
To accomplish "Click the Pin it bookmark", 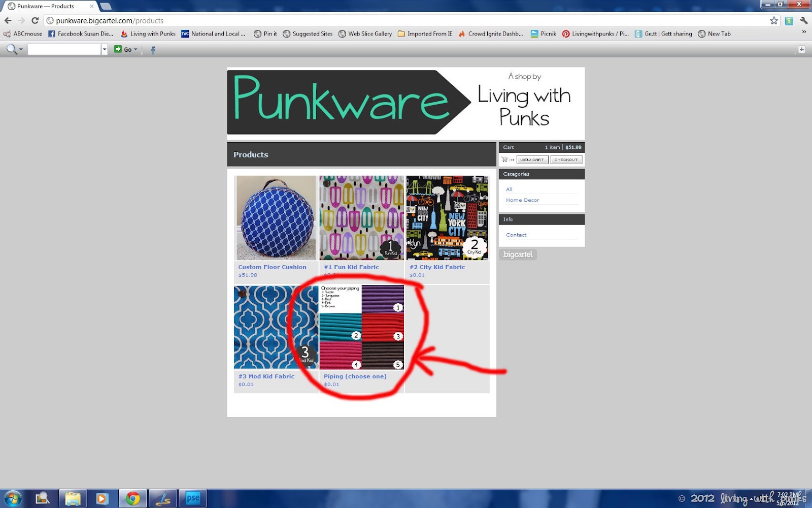I will point(265,34).
